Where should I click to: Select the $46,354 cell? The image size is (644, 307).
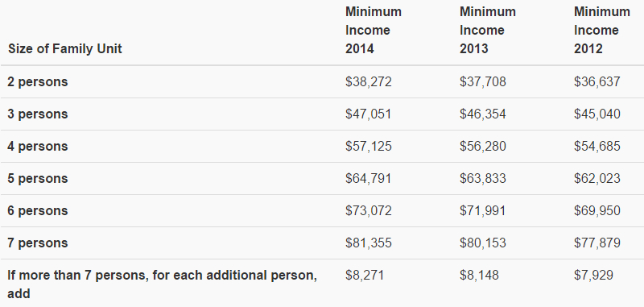point(482,114)
